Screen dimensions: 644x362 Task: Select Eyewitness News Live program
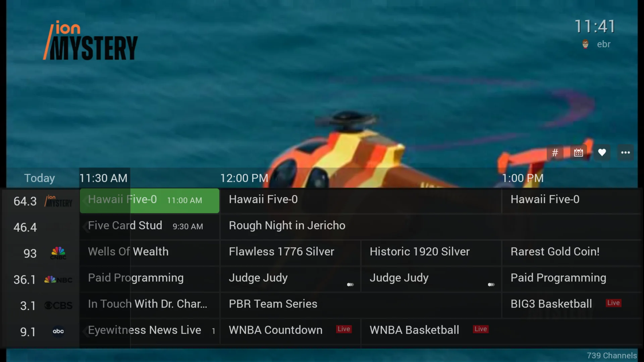[150, 331]
